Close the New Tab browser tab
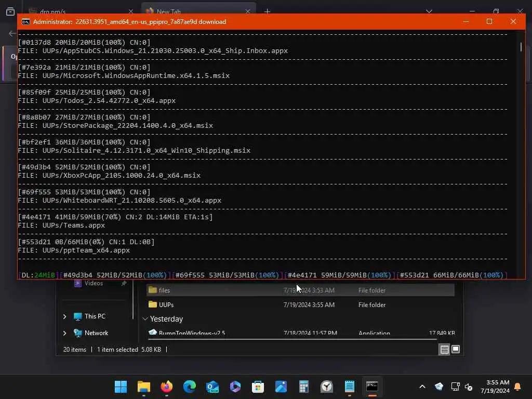The image size is (532, 399). click(248, 11)
